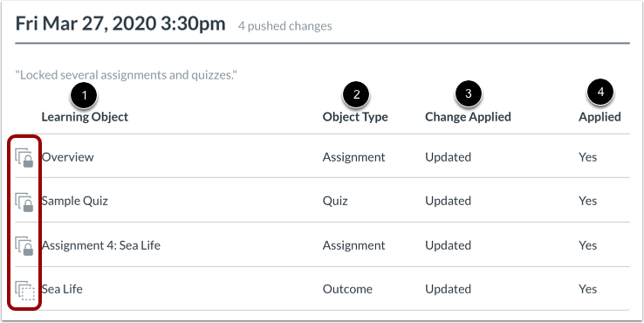
Task: Click the Outcome type cell for Sea Life
Action: (x=347, y=289)
